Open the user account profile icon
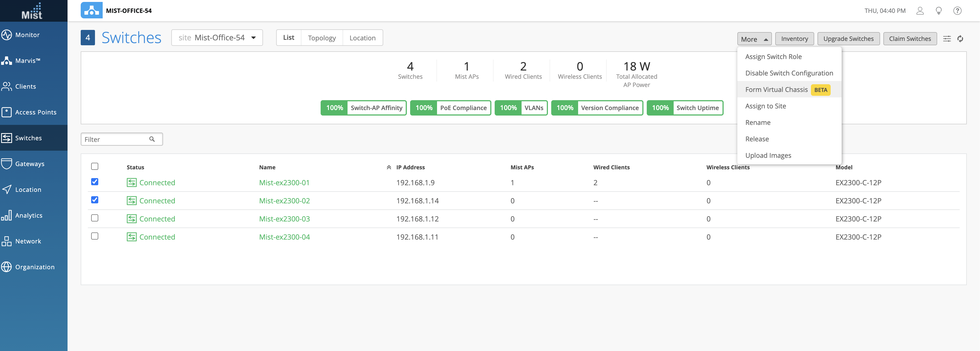 point(920,11)
